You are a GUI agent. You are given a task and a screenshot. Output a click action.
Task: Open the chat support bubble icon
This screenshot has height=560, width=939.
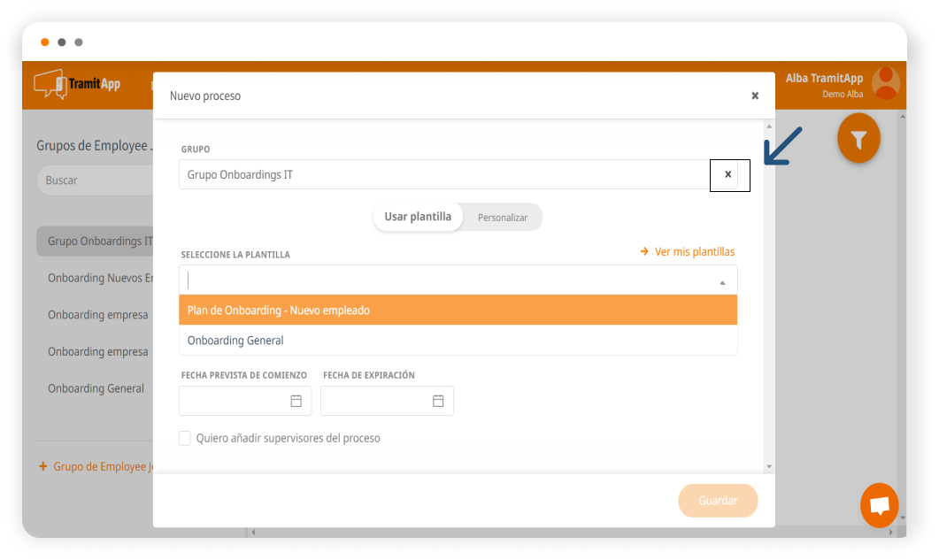coord(879,505)
